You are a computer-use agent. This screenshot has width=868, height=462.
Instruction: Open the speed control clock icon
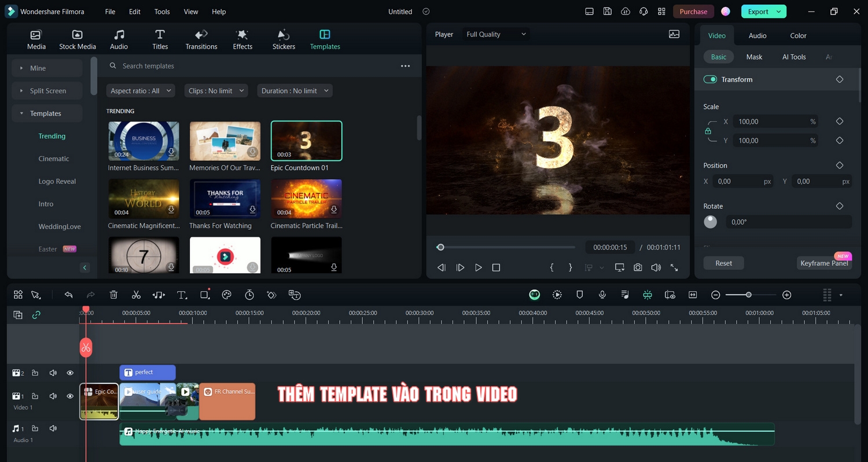click(249, 295)
